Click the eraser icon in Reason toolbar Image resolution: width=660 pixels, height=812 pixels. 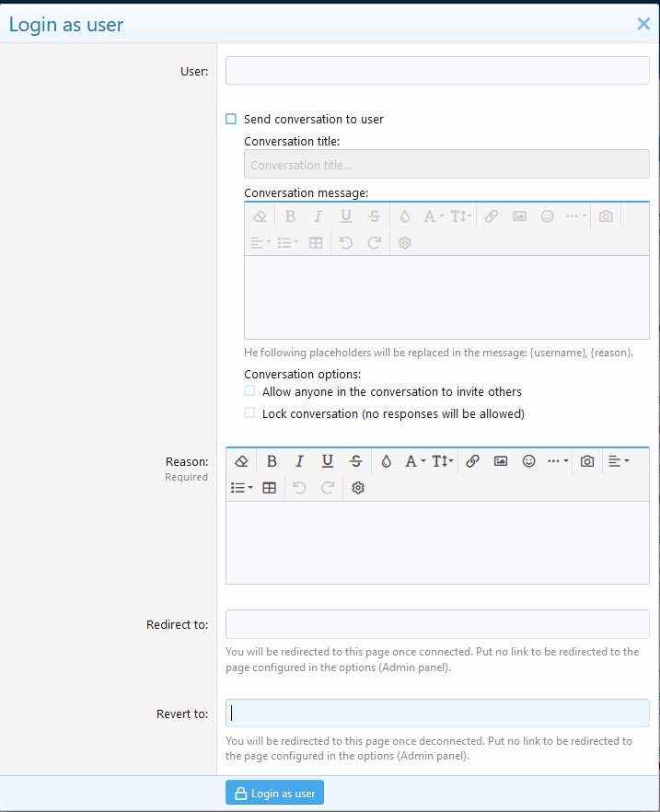point(241,461)
